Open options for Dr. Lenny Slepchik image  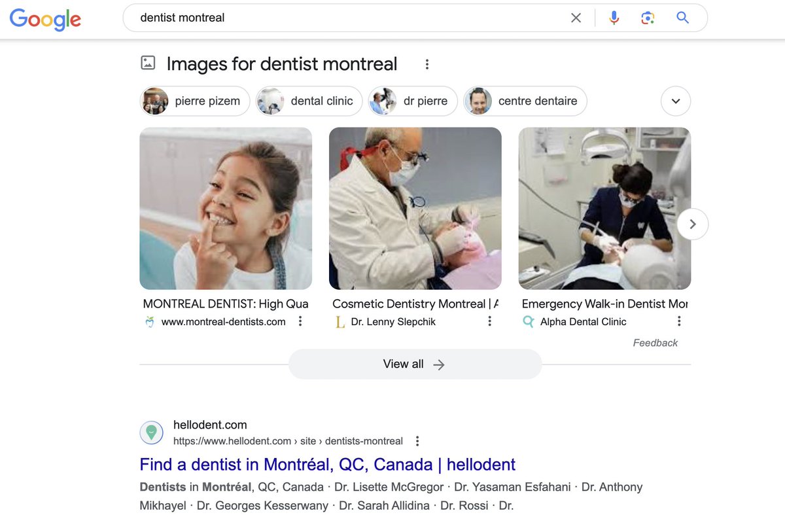(489, 321)
